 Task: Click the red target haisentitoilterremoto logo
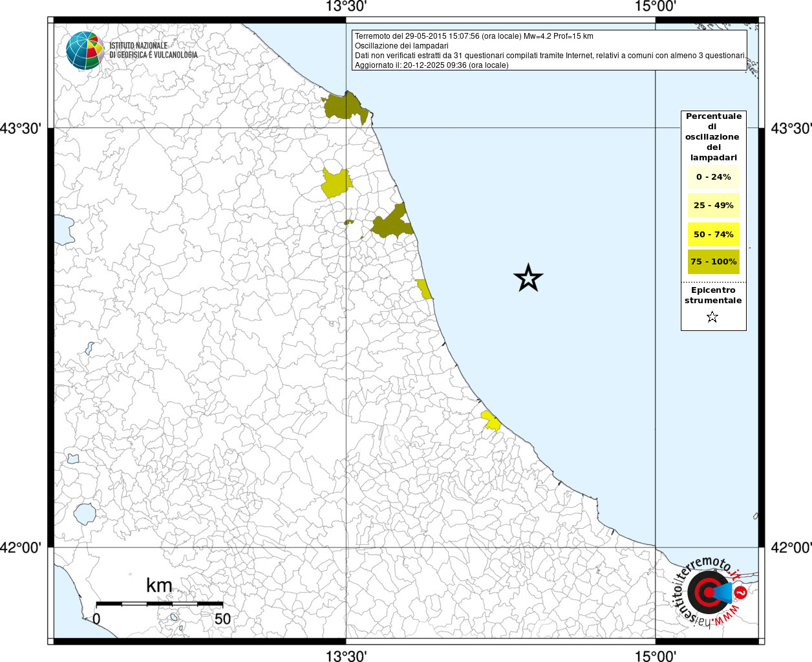[x=708, y=592]
